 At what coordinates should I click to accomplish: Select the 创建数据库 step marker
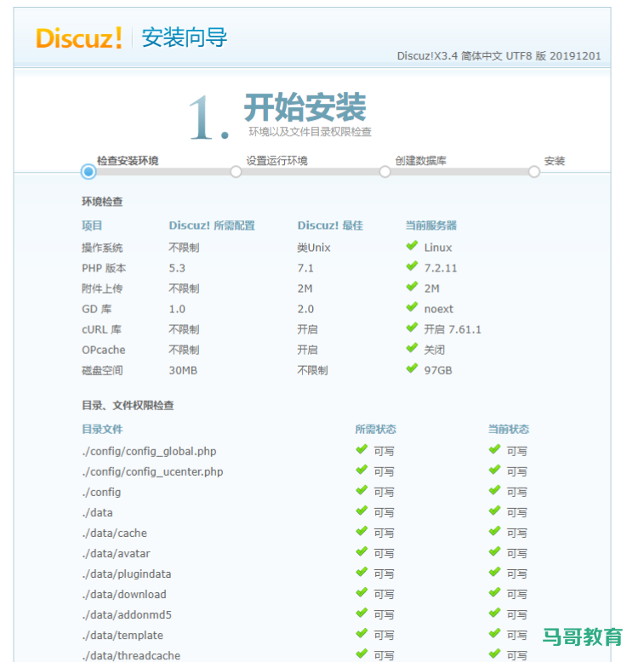click(x=385, y=172)
